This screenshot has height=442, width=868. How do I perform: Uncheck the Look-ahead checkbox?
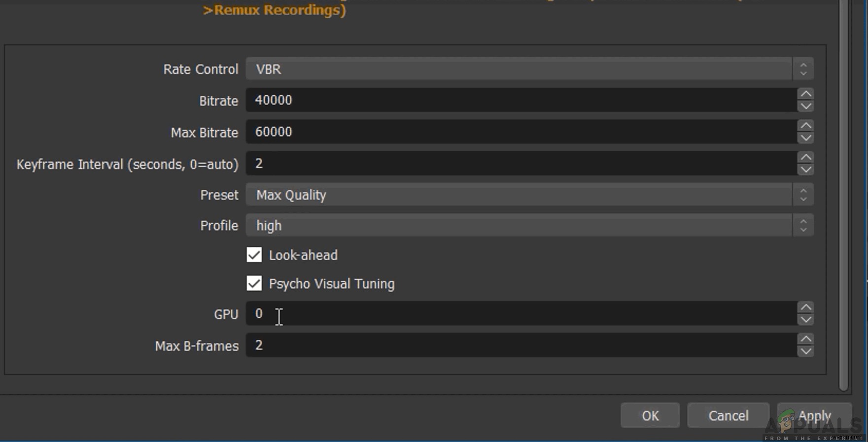[254, 255]
